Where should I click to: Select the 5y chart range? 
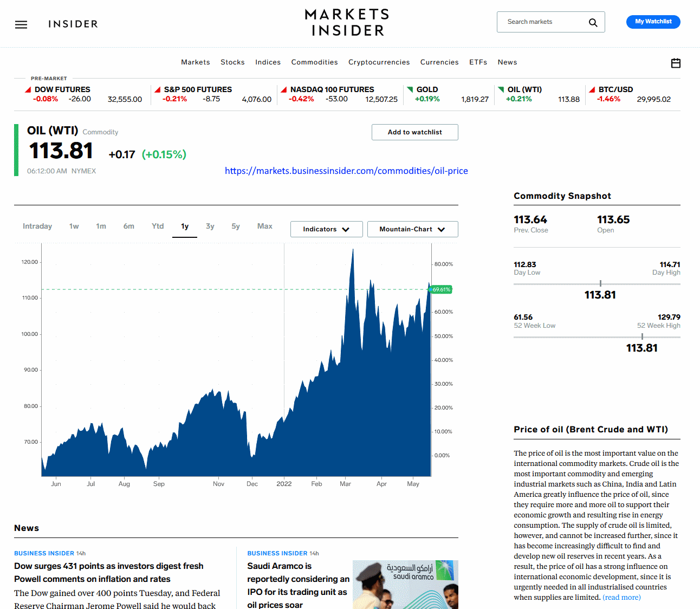[x=236, y=226]
